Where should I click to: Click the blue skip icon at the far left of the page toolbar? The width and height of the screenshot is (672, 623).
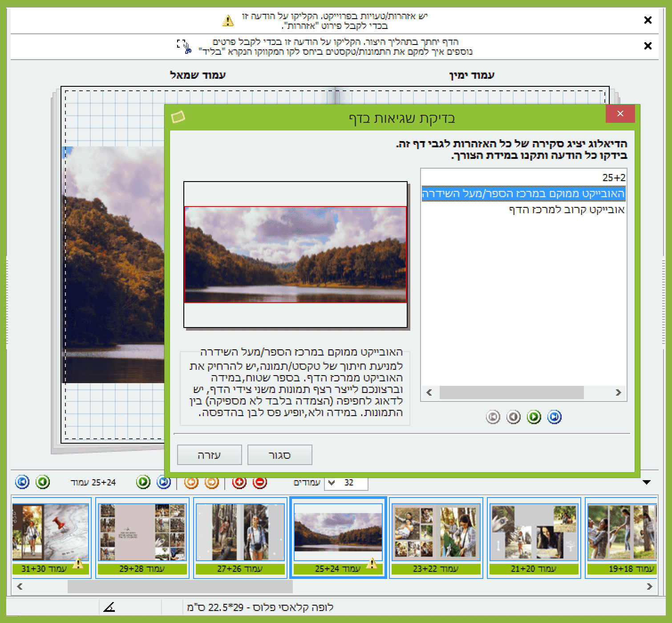[x=22, y=482]
